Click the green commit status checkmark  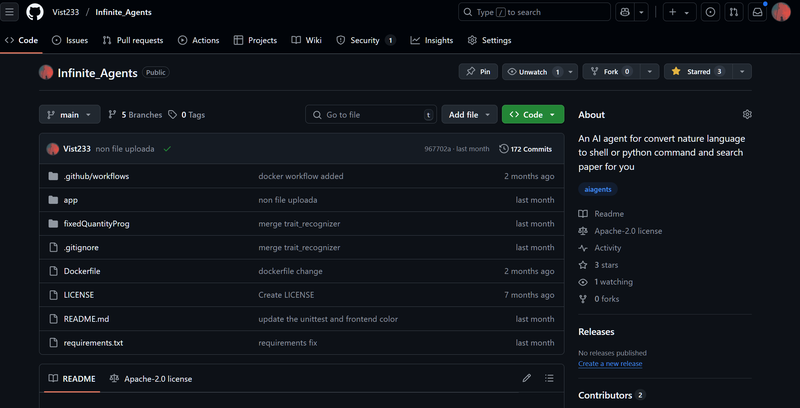click(167, 149)
